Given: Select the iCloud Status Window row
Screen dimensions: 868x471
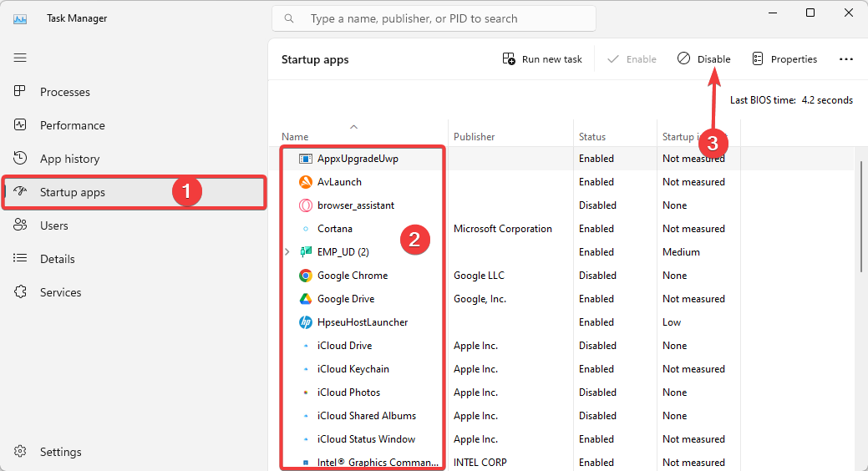Looking at the screenshot, I should click(561, 439).
